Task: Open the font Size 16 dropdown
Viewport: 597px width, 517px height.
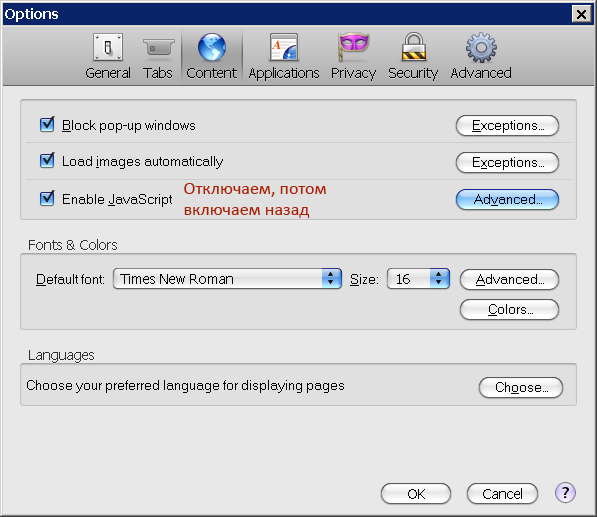Action: 418,279
